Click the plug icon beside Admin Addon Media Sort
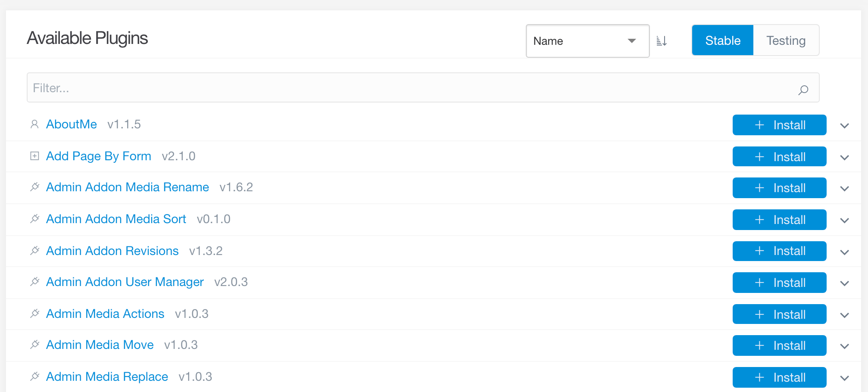868x392 pixels. coord(35,219)
